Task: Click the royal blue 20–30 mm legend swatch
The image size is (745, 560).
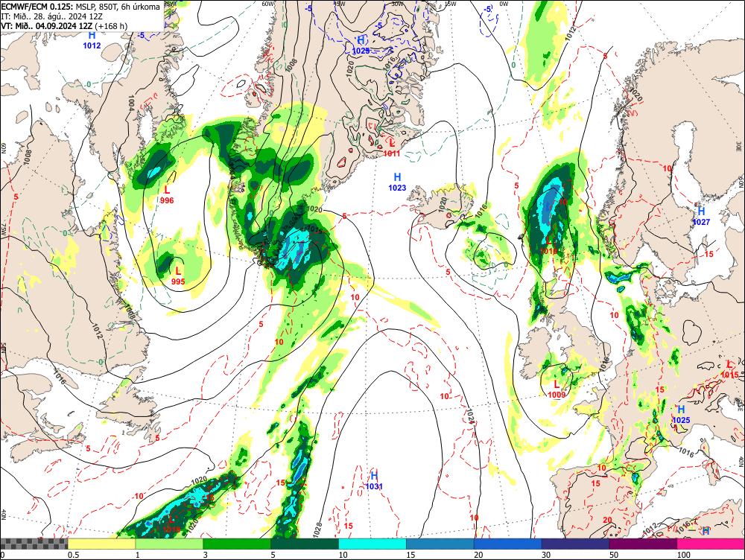Action: [507, 544]
